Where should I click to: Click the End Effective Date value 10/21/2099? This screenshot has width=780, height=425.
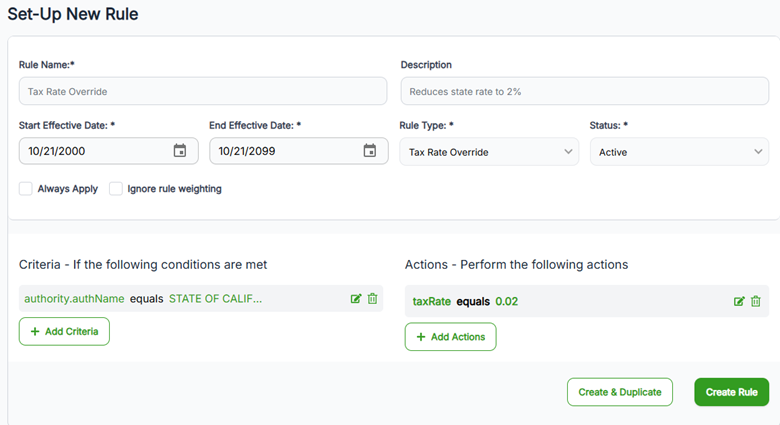[x=249, y=152]
